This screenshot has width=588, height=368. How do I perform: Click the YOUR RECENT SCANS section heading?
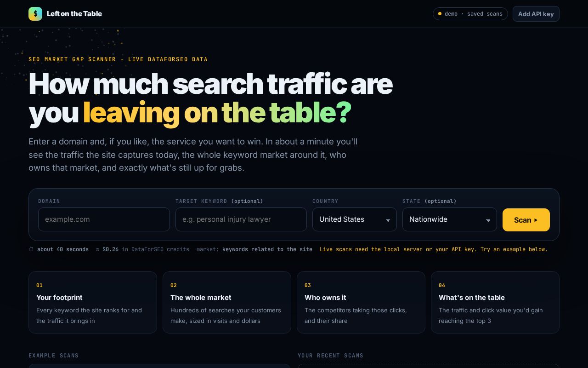point(330,356)
